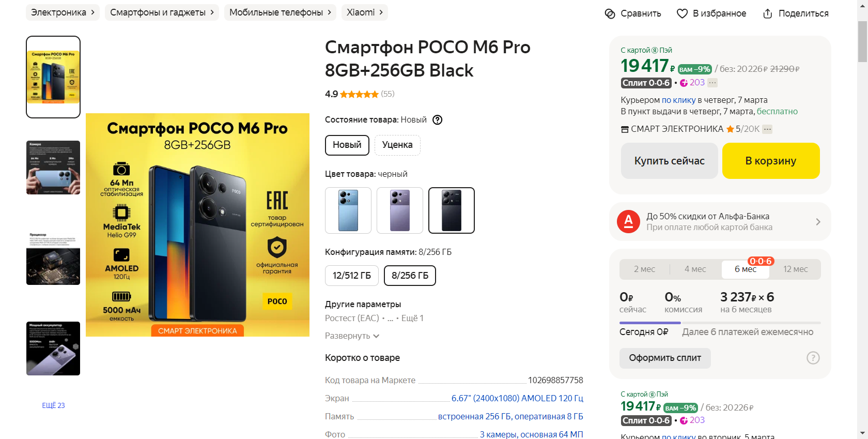Select the camera photo thumbnail in the sidebar
868x439 pixels.
tap(53, 167)
